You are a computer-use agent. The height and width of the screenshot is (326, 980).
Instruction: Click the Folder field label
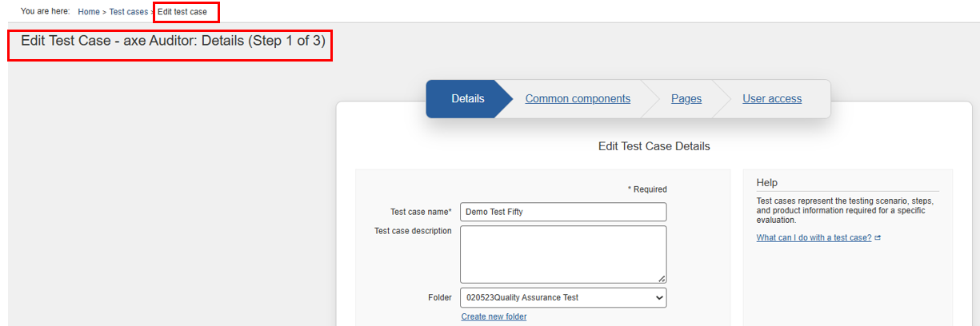pos(440,297)
